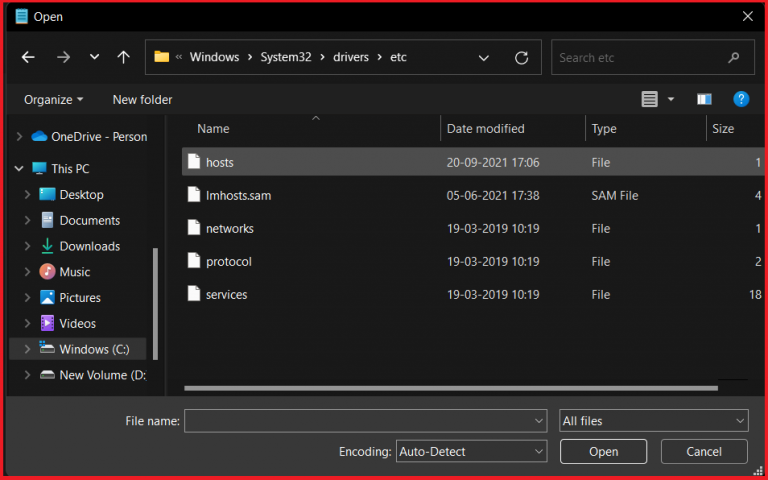Image resolution: width=768 pixels, height=480 pixels.
Task: Click etc segment in the address path
Action: 398,57
